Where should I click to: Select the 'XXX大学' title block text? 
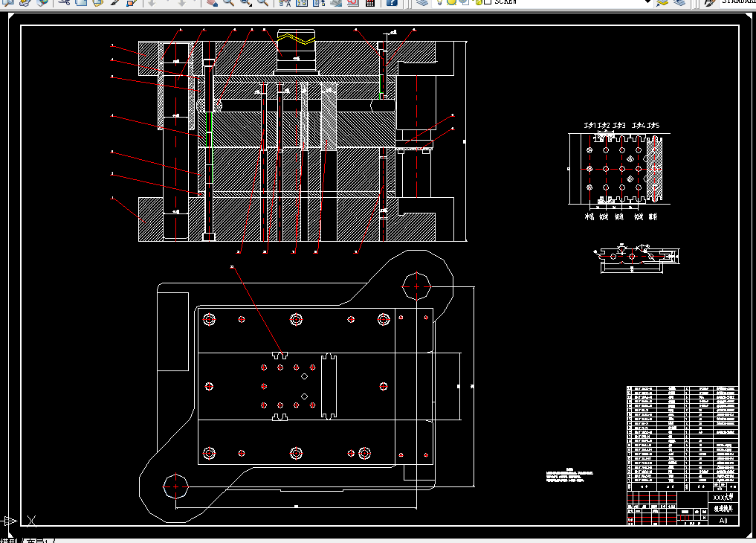(723, 497)
